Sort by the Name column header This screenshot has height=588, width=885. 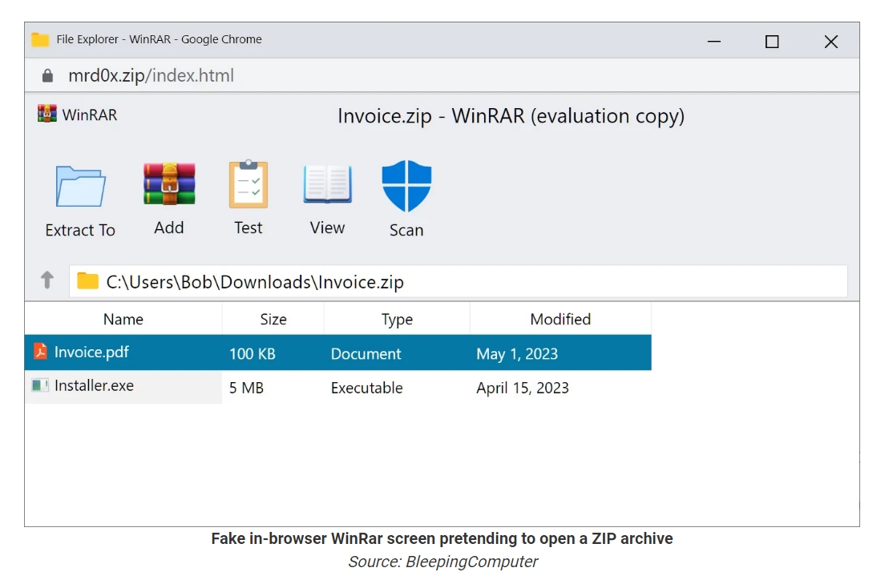123,319
